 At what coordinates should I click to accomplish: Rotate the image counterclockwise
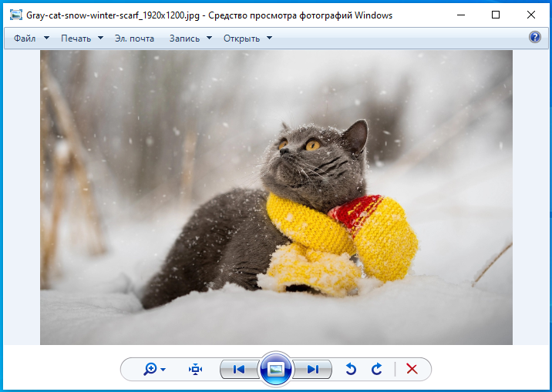click(351, 370)
